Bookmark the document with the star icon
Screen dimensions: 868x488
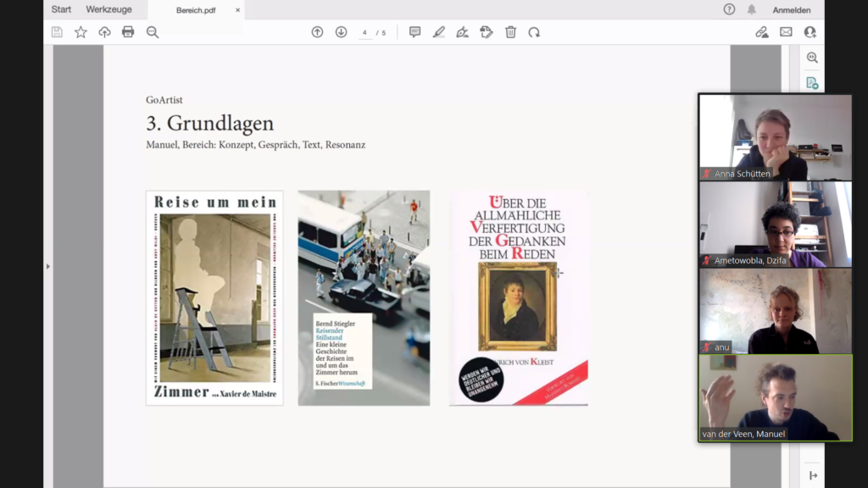pyautogui.click(x=81, y=32)
